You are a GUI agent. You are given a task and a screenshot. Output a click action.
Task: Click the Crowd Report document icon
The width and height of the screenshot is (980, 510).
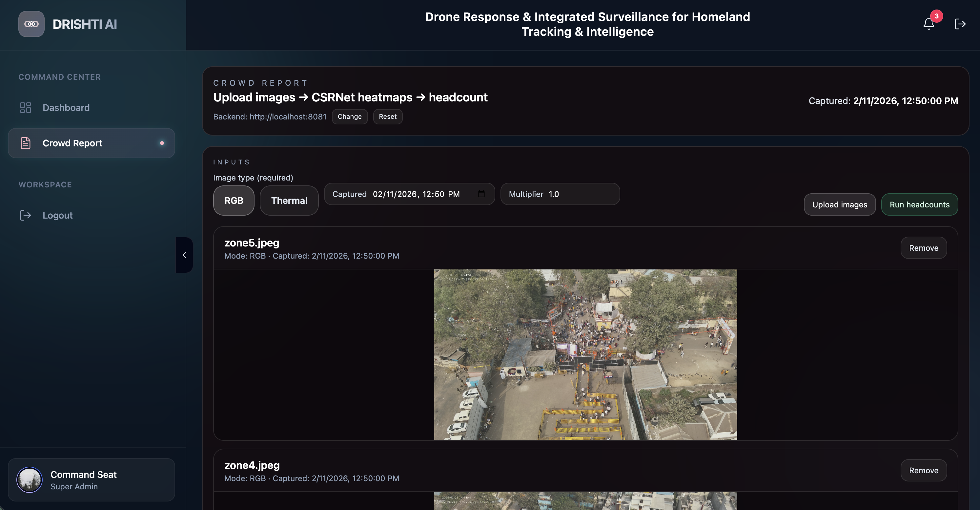pos(26,143)
